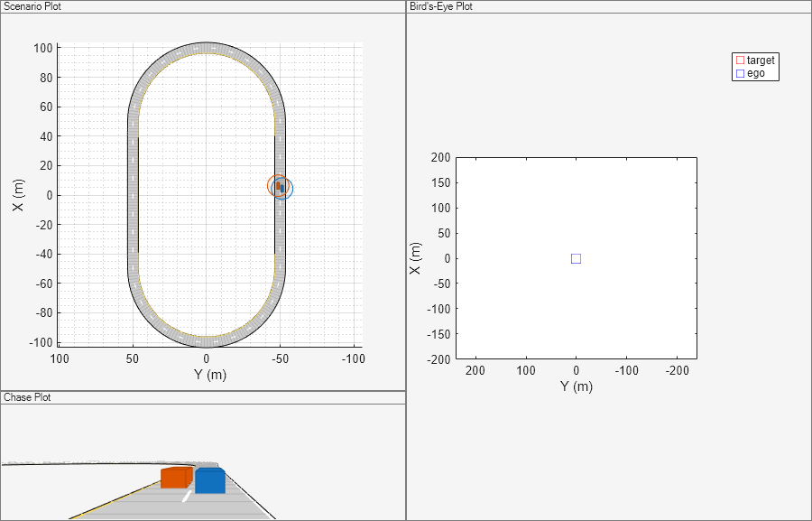Click the orange vehicle in Chase Plot
The width and height of the screenshot is (812, 521).
click(177, 478)
